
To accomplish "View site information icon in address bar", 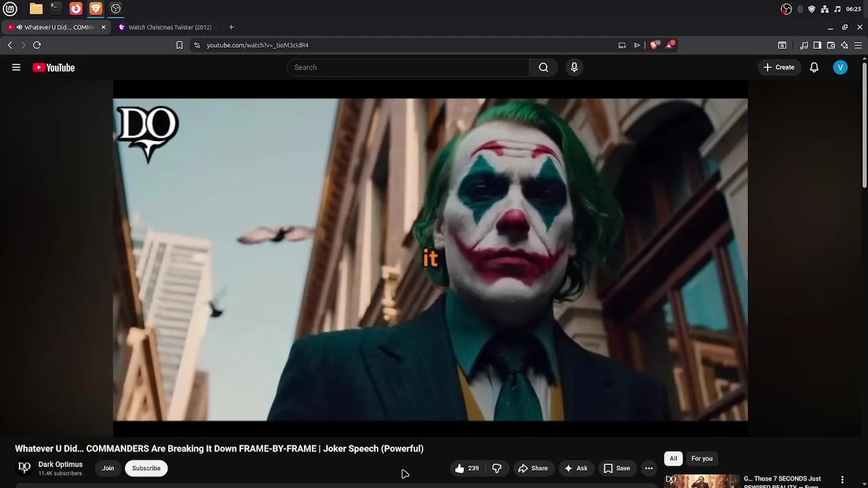I will [x=197, y=45].
